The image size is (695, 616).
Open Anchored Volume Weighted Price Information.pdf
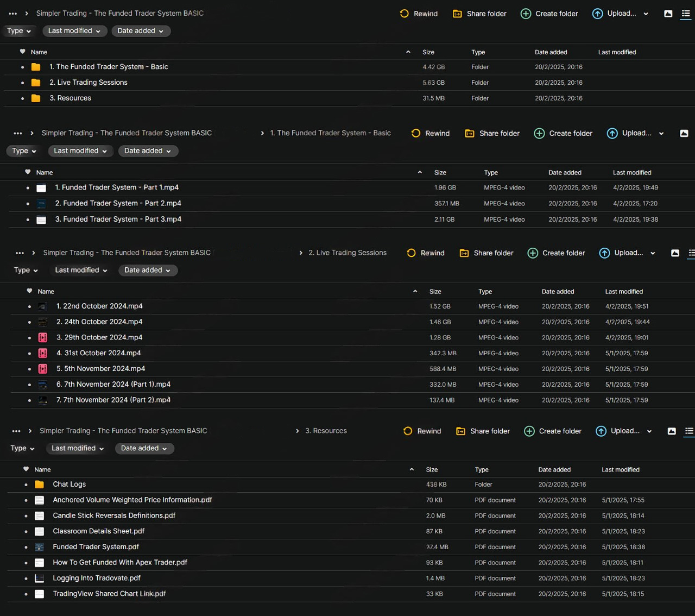coord(132,500)
